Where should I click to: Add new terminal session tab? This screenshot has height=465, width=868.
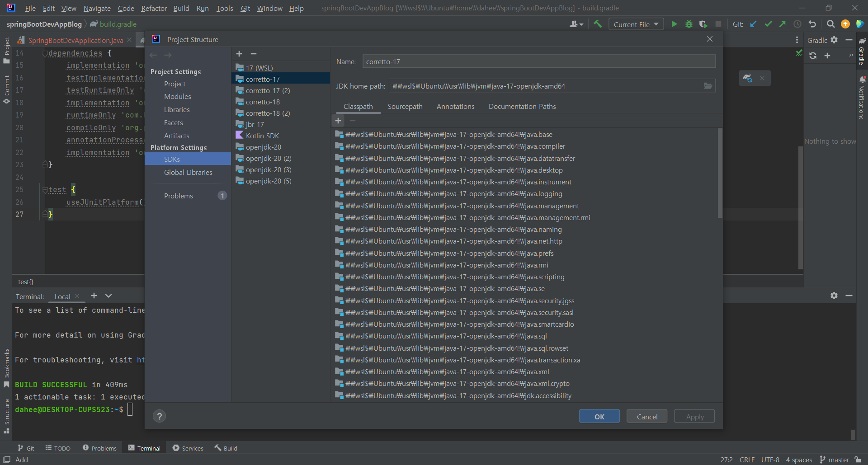click(94, 296)
